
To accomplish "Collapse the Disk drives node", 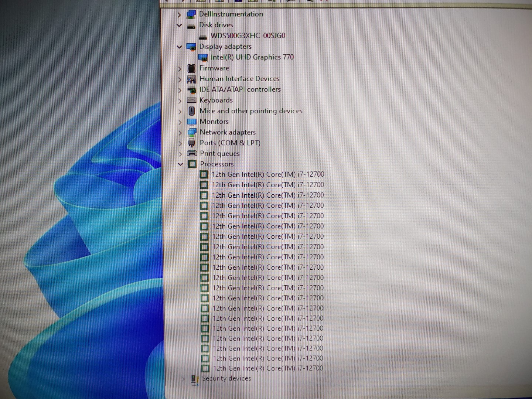I will point(179,25).
